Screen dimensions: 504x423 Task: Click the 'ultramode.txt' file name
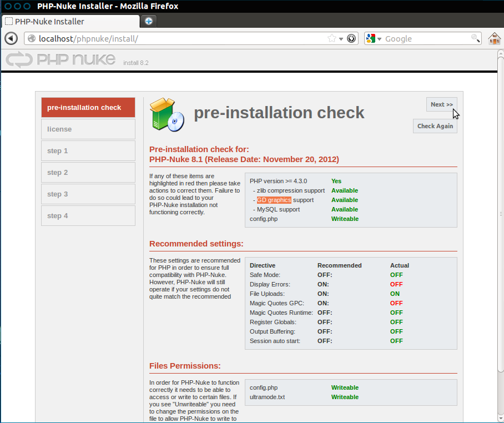click(x=267, y=397)
